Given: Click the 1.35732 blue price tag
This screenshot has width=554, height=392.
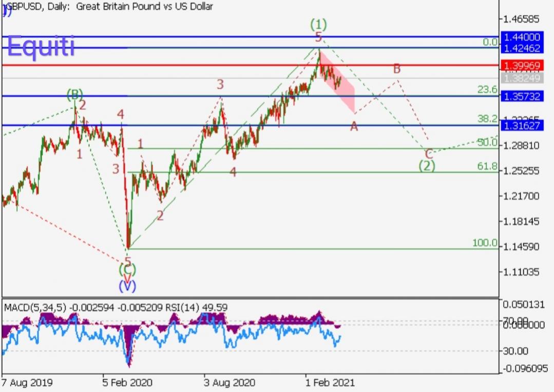Looking at the screenshot, I should 521,96.
